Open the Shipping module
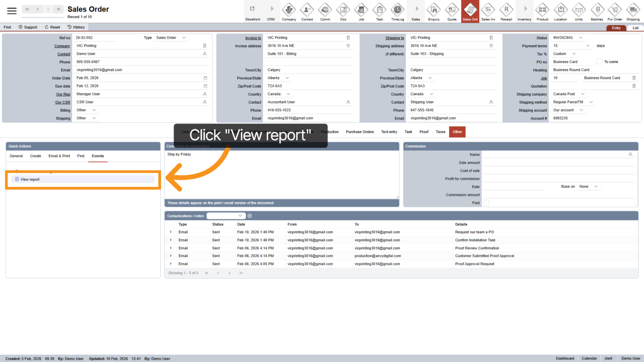 pyautogui.click(x=632, y=11)
